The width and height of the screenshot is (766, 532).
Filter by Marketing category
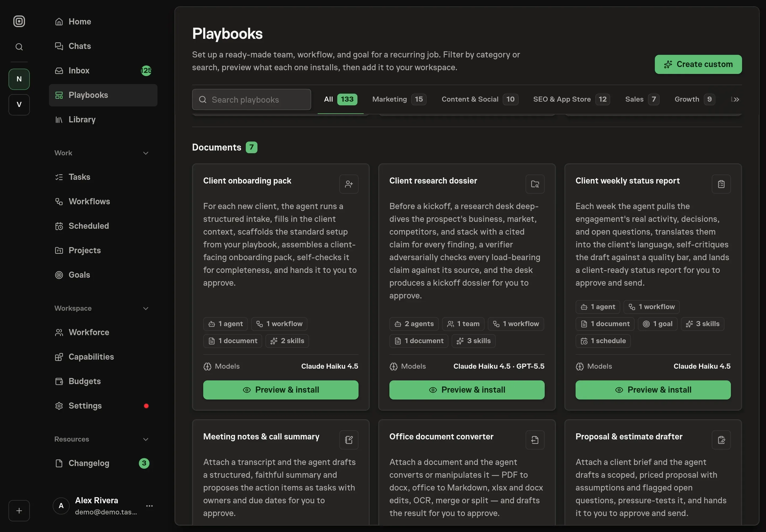coord(399,99)
